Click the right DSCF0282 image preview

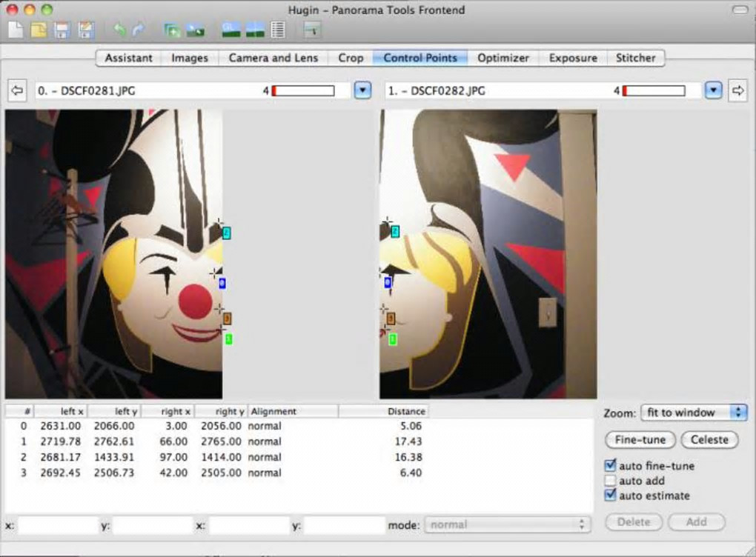488,254
